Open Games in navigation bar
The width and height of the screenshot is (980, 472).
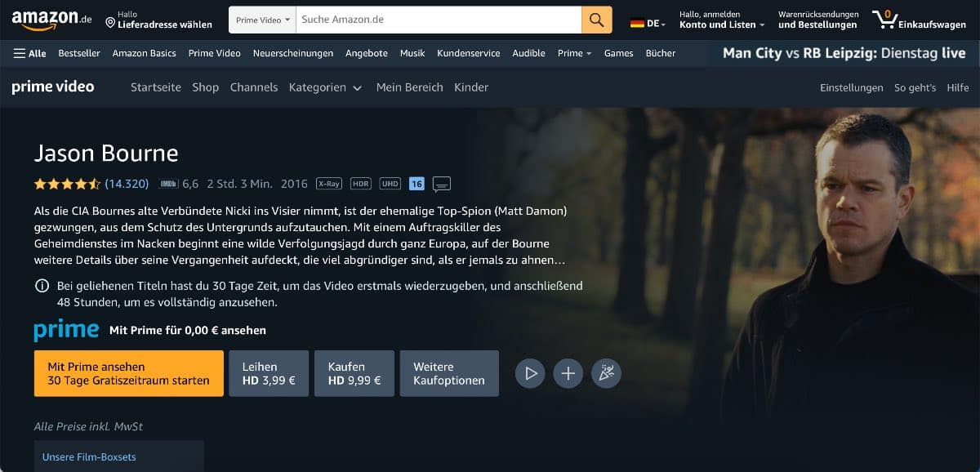point(618,53)
